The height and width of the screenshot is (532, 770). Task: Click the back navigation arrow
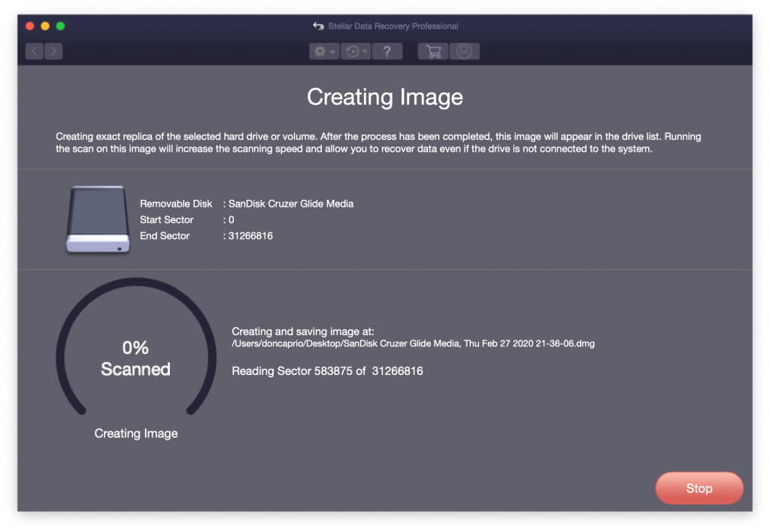tap(34, 51)
